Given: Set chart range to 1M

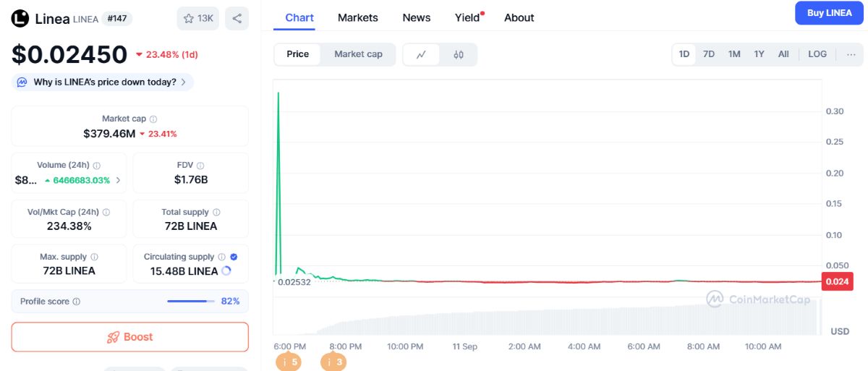Looking at the screenshot, I should 734,54.
